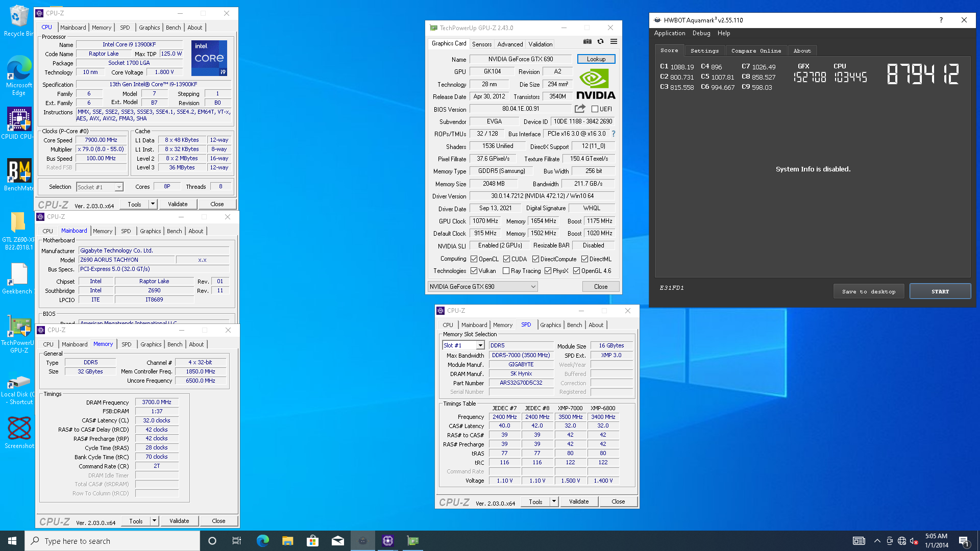Click the Aquamark help question mark icon
Viewport: 980px width, 551px height.
[941, 20]
